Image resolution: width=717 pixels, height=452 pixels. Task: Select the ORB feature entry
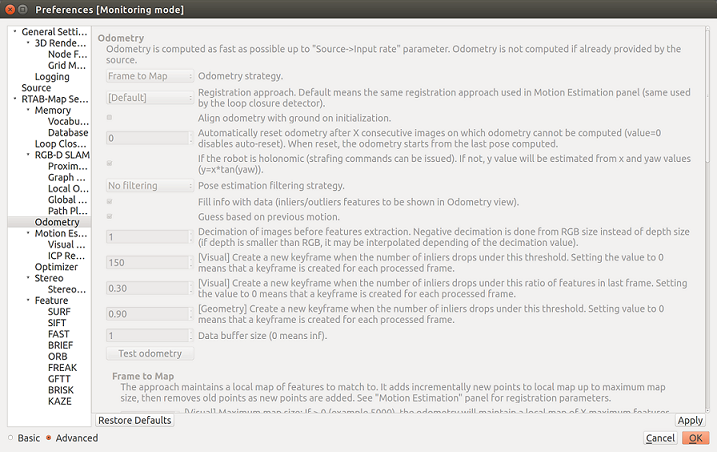click(58, 358)
